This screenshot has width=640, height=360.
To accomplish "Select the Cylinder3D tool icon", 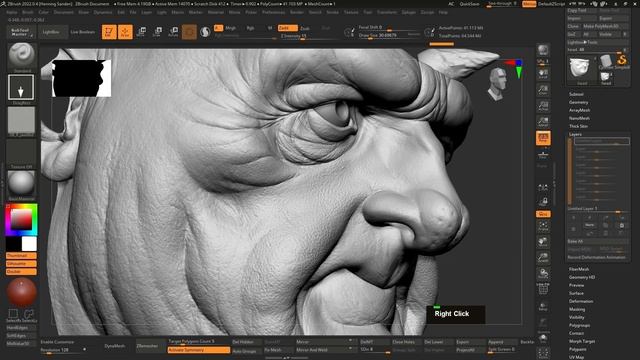I will point(606,61).
